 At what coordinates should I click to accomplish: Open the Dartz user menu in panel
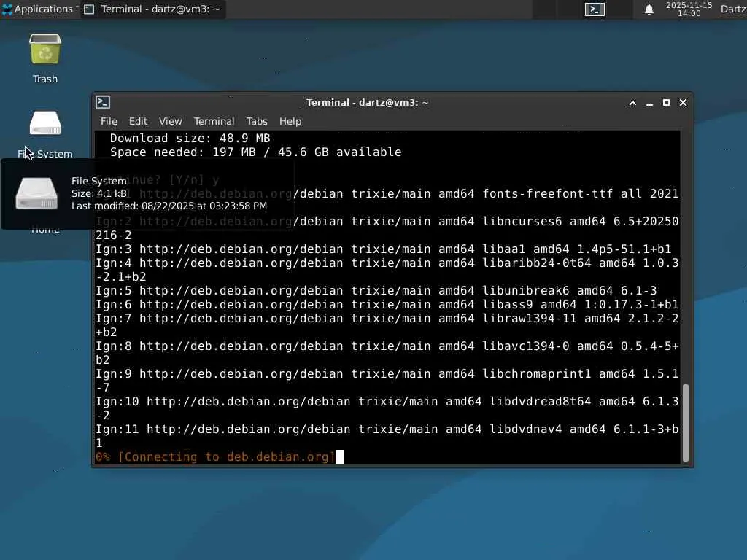tap(733, 9)
